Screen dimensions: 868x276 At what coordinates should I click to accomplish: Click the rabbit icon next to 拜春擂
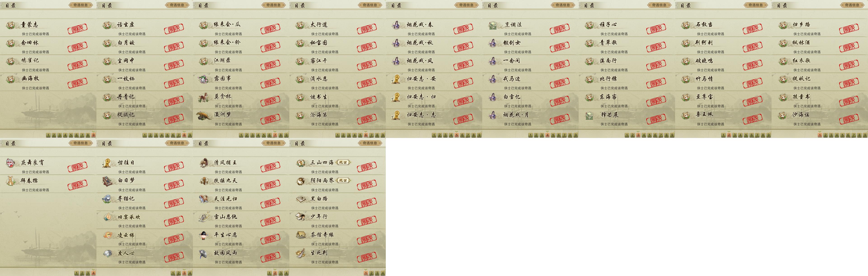point(11,181)
